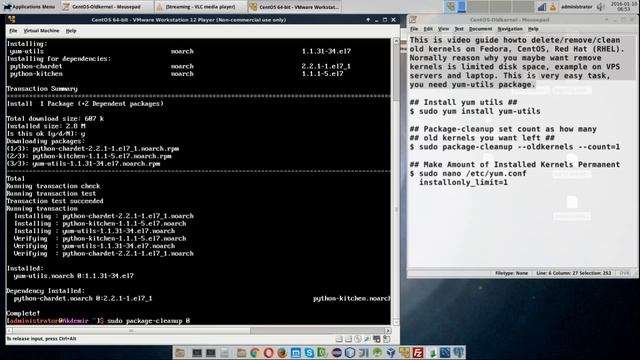The width and height of the screenshot is (640, 360).
Task: Click the VMware scrollbar up arrow
Action: click(396, 41)
